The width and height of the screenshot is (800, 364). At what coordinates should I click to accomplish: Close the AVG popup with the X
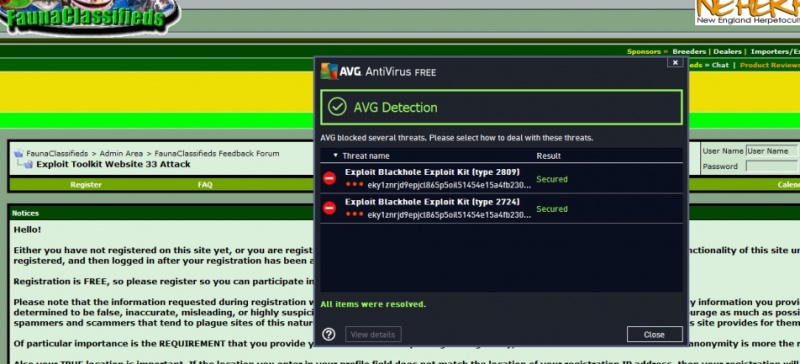[x=674, y=62]
